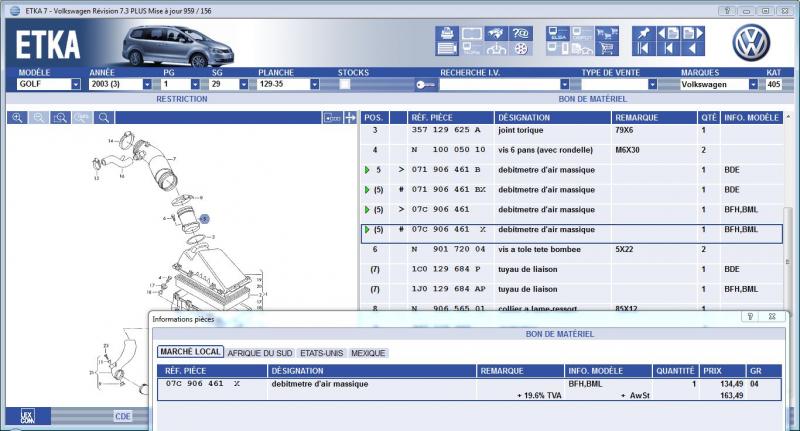Open the single shopping cart icon
The height and width of the screenshot is (431, 800).
point(607,49)
